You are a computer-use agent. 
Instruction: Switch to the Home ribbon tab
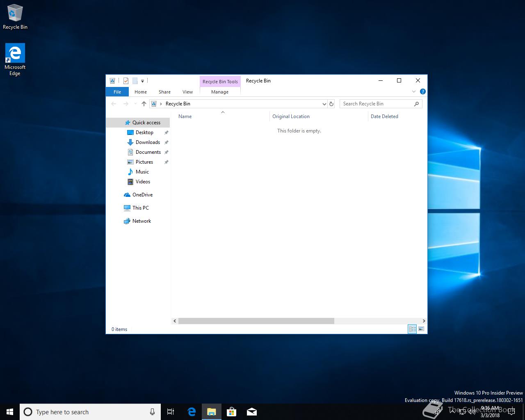(x=141, y=92)
